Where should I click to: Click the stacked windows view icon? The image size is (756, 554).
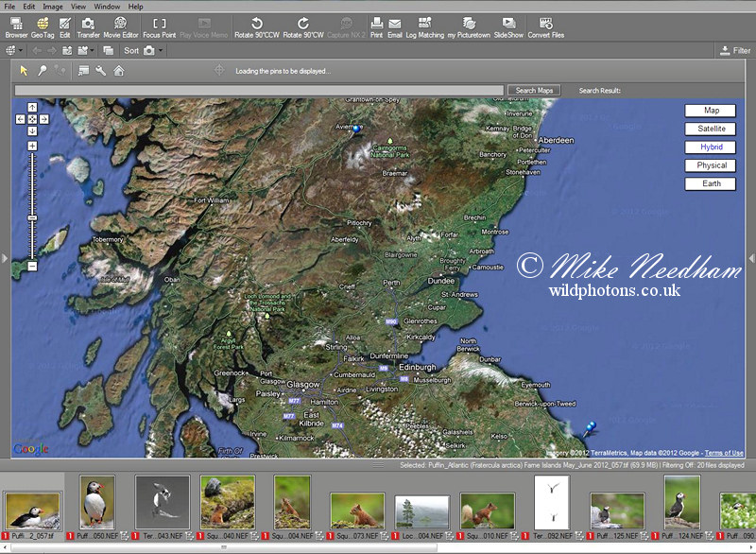[x=109, y=51]
